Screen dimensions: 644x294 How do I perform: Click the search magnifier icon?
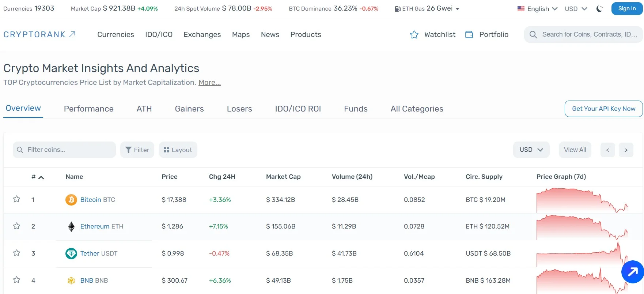coord(533,35)
